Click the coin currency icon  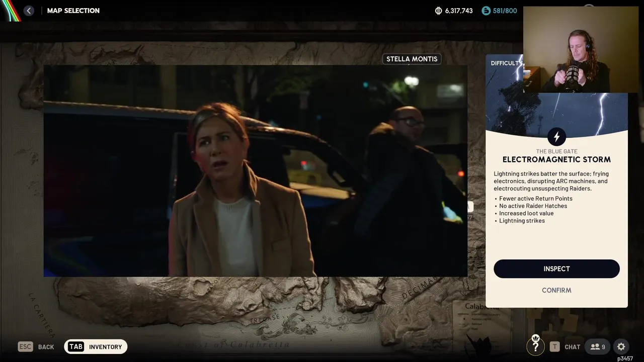click(438, 11)
